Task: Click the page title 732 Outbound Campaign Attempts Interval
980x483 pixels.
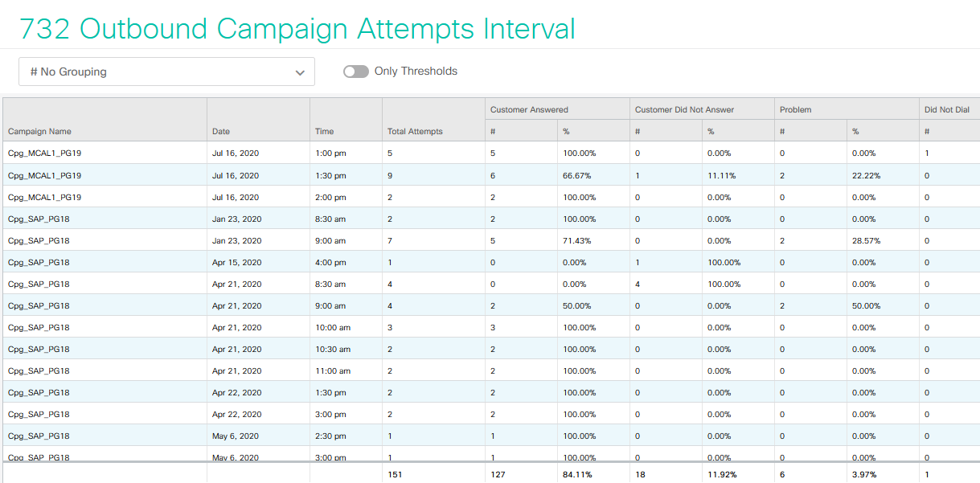Action: point(297,29)
